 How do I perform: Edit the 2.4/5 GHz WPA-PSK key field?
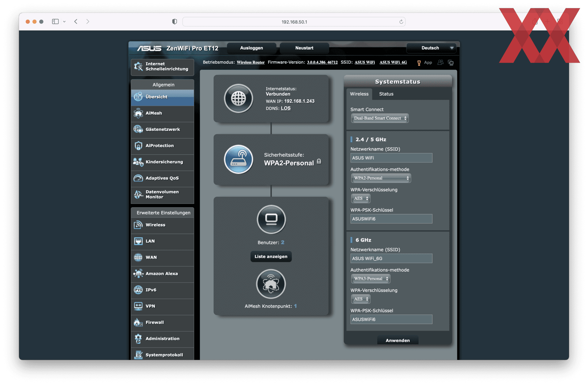[391, 219]
